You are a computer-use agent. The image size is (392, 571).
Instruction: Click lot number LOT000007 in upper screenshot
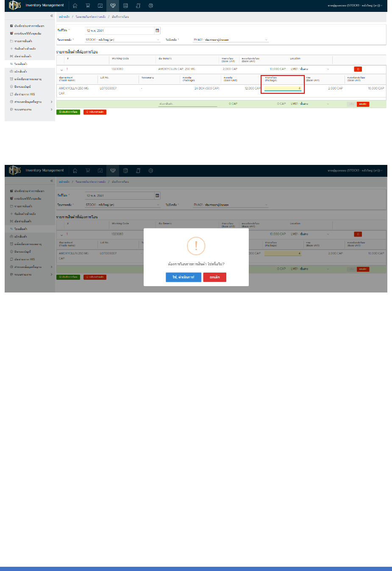(x=108, y=88)
